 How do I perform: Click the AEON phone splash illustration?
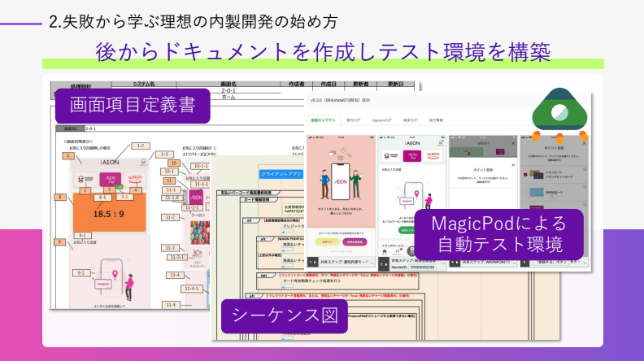(x=341, y=180)
